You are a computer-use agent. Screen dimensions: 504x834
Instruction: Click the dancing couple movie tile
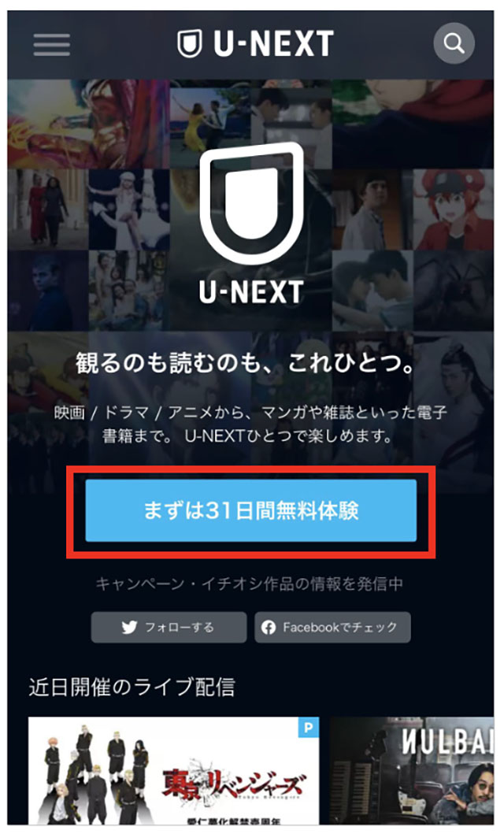(210, 124)
